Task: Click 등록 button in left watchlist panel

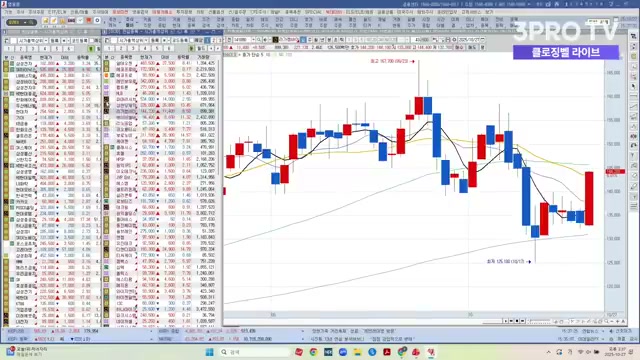Action: [x=54, y=41]
